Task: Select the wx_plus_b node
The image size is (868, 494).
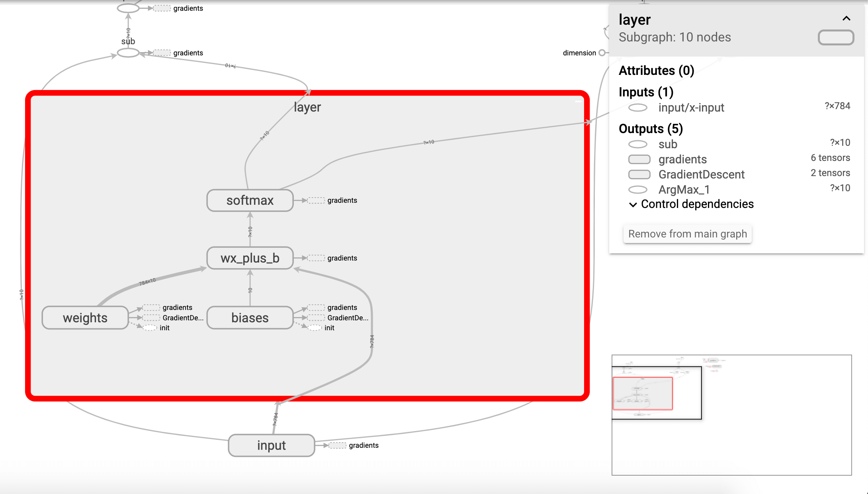Action: (x=250, y=258)
